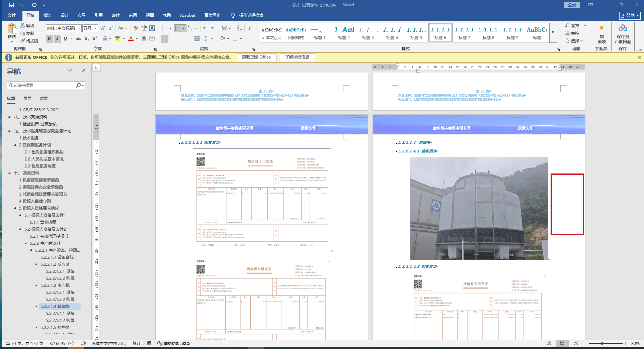Click 修订: 关闭 in the status bar

point(142,343)
